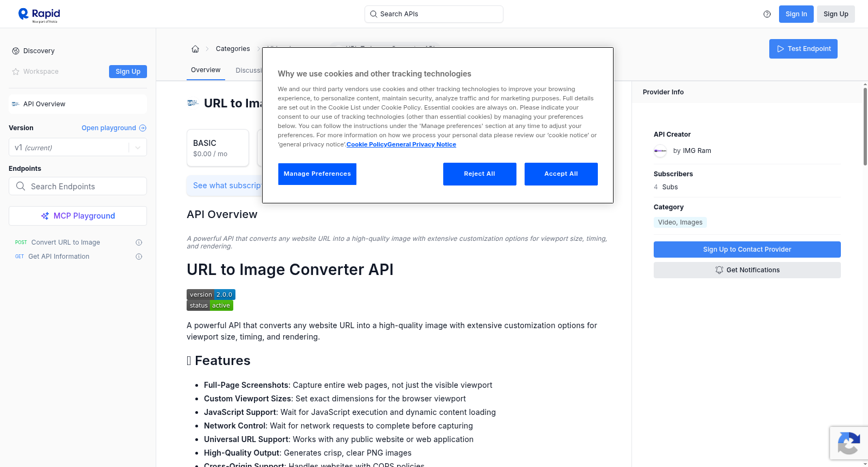Screen dimensions: 868x467
Task: Open the help question mark icon
Action: pyautogui.click(x=767, y=14)
